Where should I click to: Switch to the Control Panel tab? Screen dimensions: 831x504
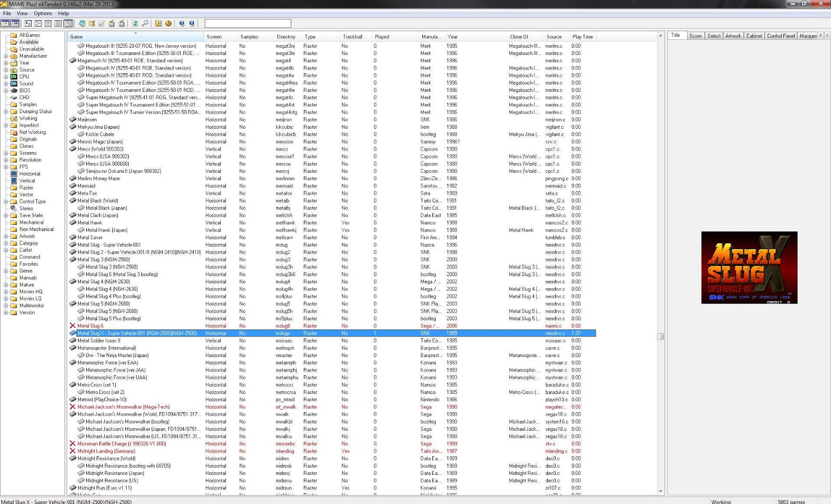(x=781, y=36)
